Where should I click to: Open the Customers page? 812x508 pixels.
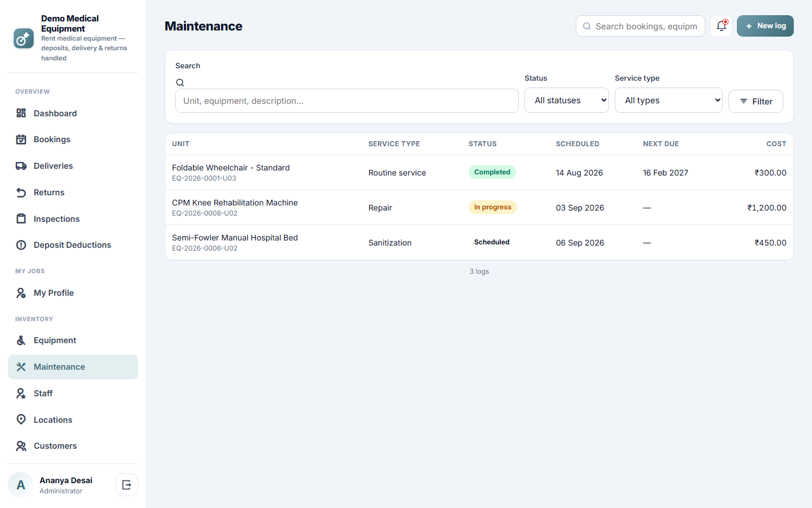click(x=73, y=446)
